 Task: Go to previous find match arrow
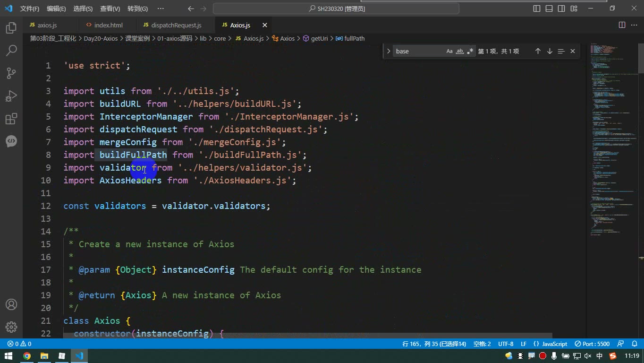538,51
